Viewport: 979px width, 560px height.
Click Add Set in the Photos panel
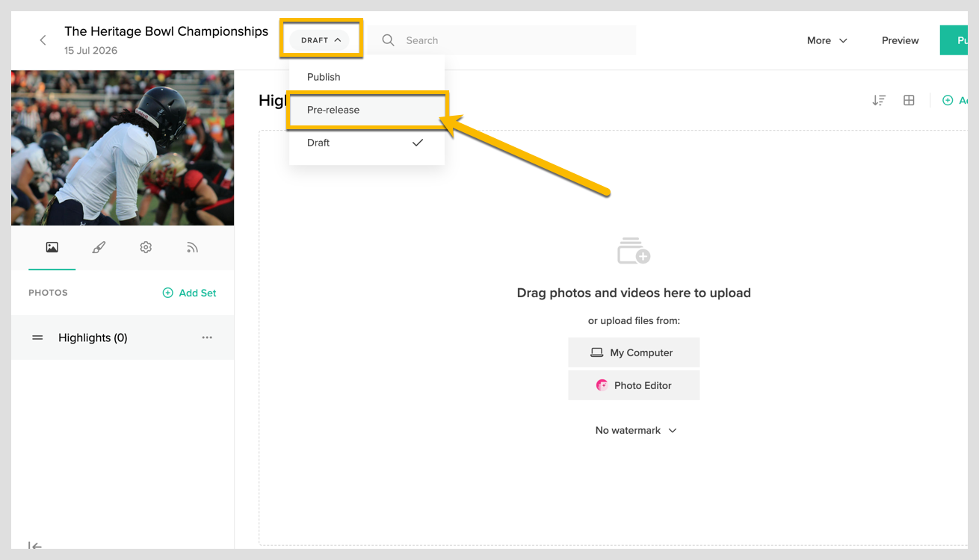[x=190, y=293]
